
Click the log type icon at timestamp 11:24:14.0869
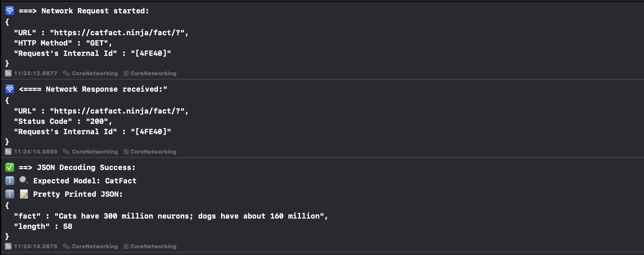tap(8, 151)
